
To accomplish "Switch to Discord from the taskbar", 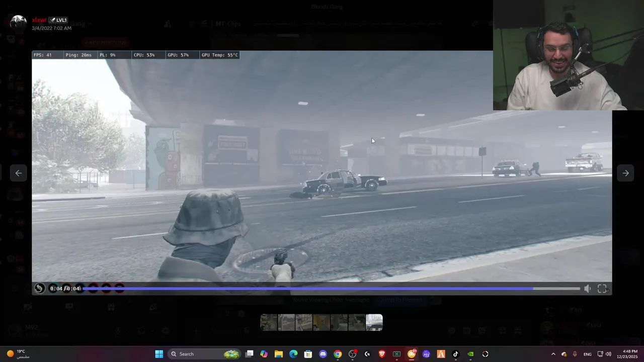I will coord(323,354).
